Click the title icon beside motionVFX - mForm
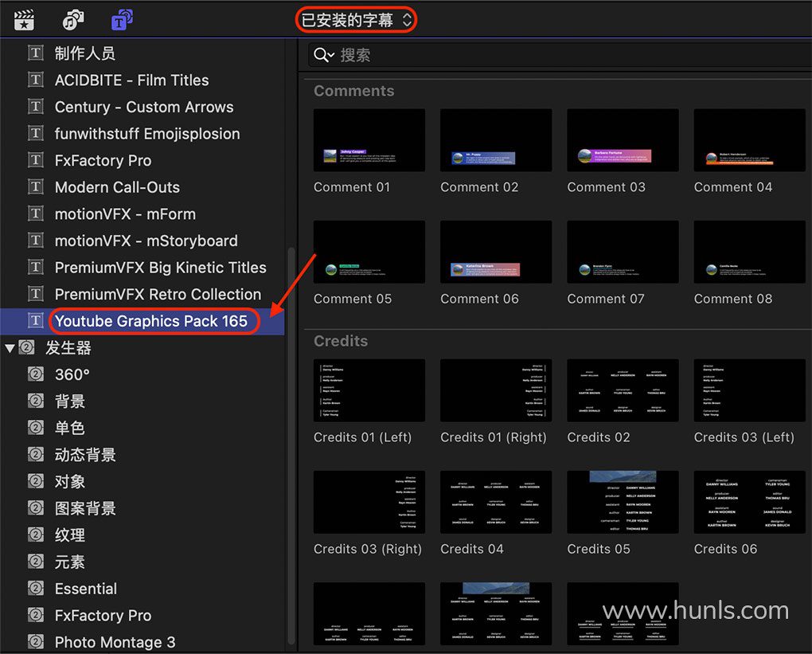Screen dimensions: 812x654 point(35,213)
